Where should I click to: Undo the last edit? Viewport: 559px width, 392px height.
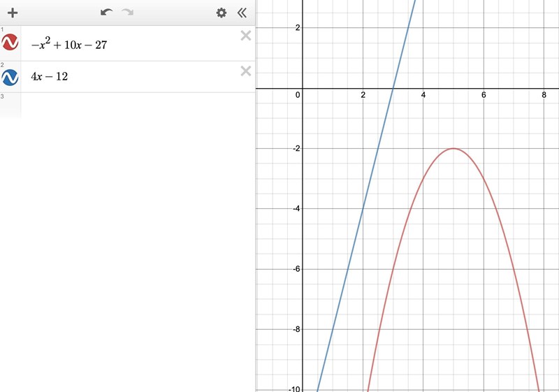coord(106,13)
